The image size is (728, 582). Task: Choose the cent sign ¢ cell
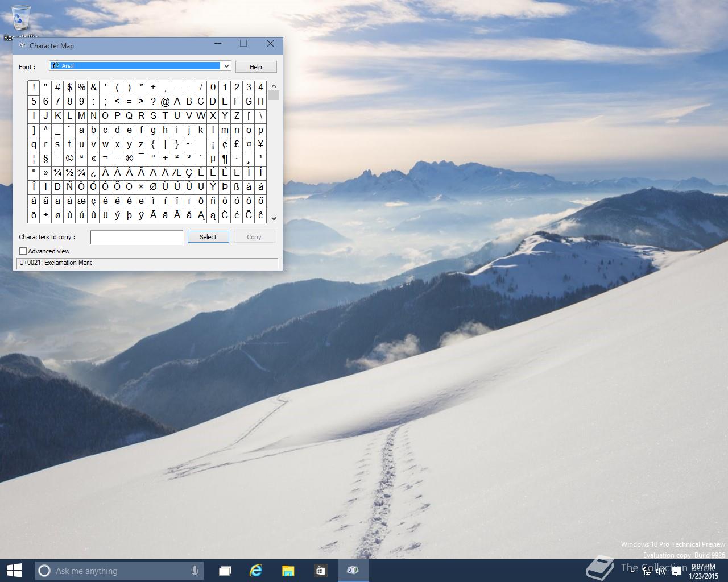225,144
